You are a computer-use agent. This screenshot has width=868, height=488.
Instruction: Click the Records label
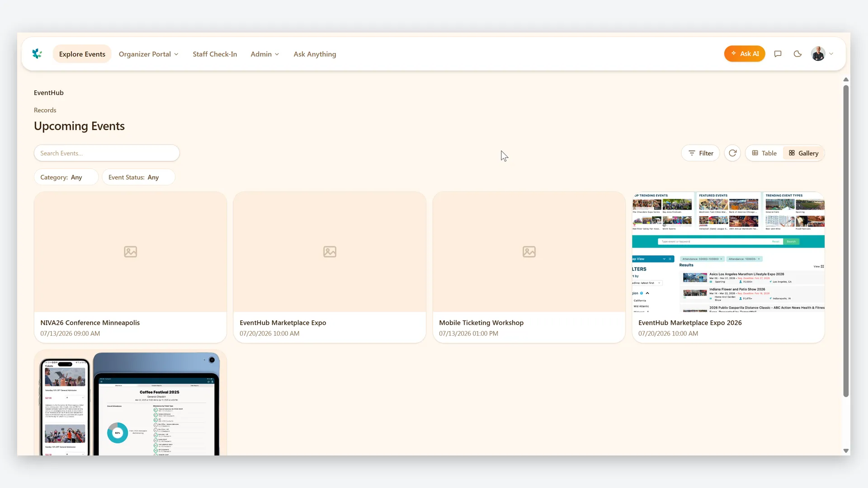45,110
